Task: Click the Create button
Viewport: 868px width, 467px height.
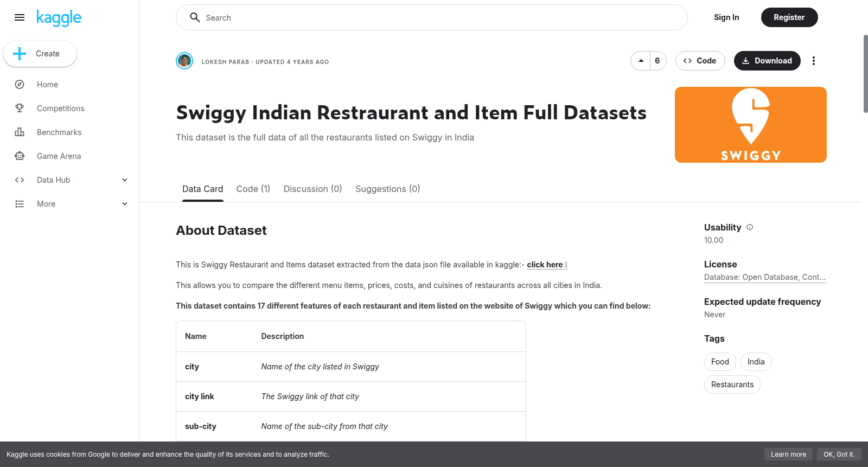Action: (40, 54)
